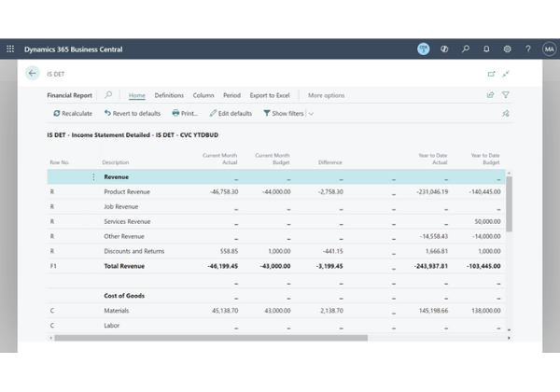Open the Export to Excel menu
The height and width of the screenshot is (392, 560).
[270, 95]
